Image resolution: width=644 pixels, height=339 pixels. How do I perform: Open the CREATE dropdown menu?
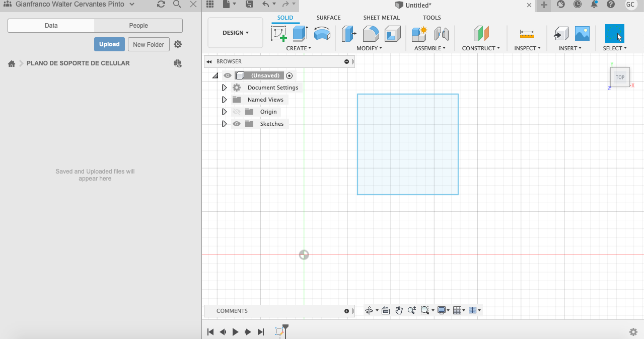point(299,48)
